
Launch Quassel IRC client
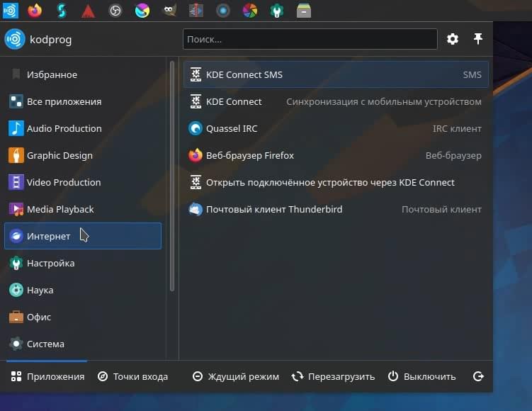point(336,128)
